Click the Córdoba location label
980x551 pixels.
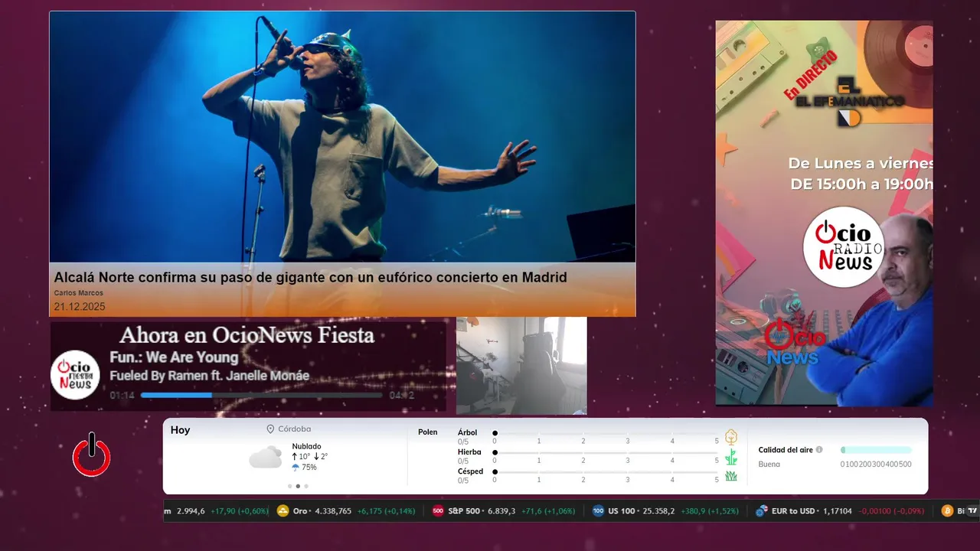click(x=294, y=429)
